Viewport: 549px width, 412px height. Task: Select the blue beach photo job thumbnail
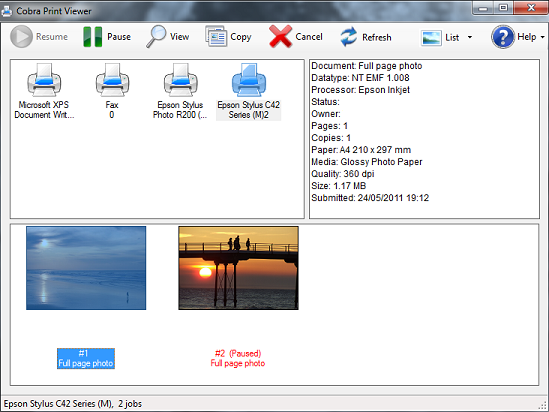86,268
